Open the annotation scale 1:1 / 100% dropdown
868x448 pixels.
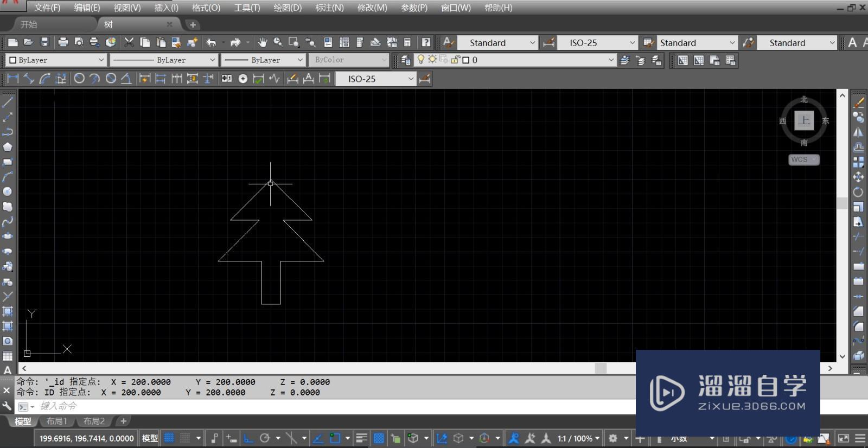[579, 438]
